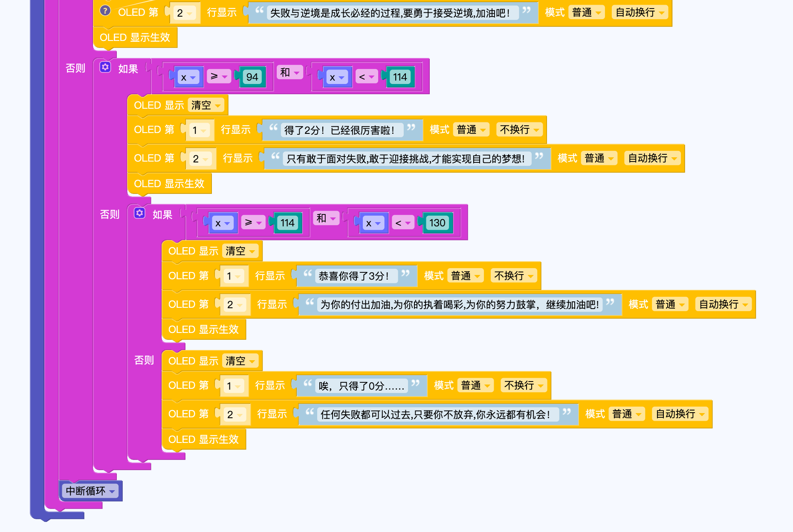Open variable x dropdown before ≥ 94
Screen dimensions: 793x532
pyautogui.click(x=188, y=78)
